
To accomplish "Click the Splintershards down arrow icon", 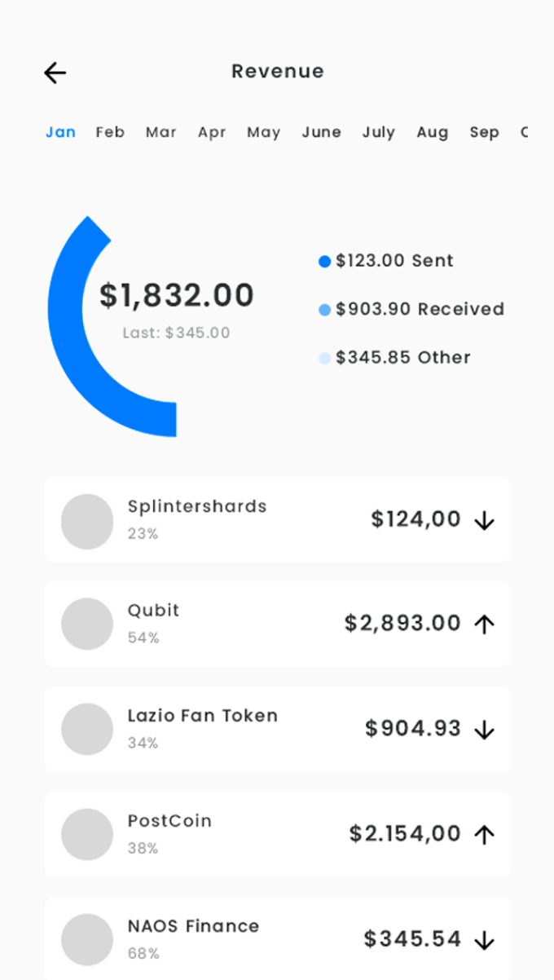I will (485, 520).
